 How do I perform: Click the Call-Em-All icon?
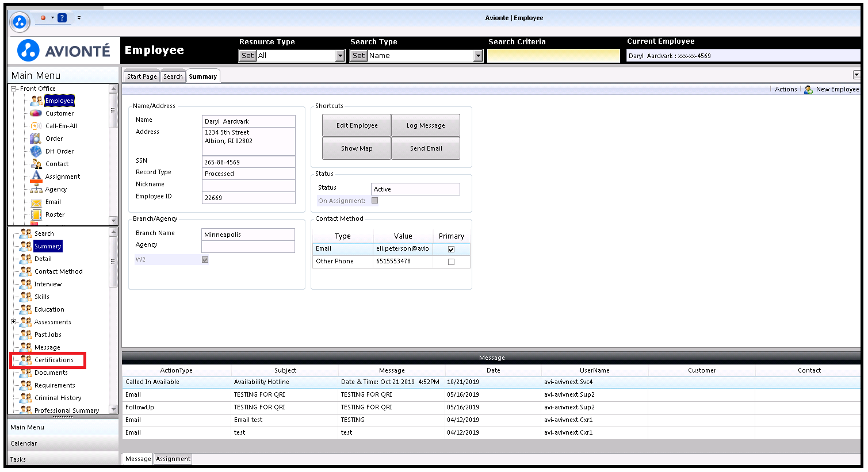(36, 126)
